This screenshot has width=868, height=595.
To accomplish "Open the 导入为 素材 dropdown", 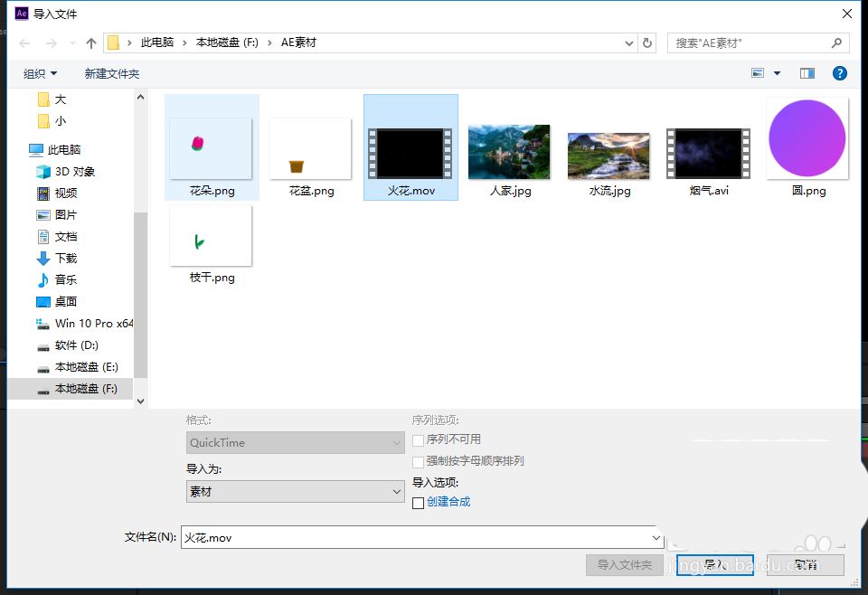I will (295, 492).
